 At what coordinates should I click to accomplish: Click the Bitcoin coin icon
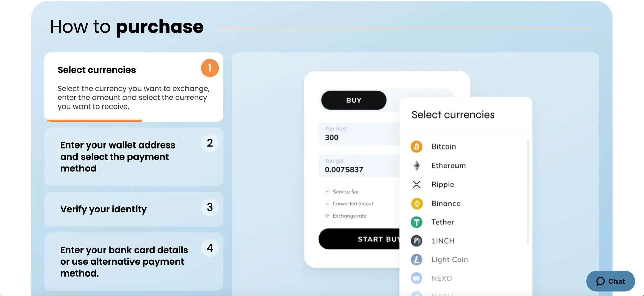[x=416, y=146]
